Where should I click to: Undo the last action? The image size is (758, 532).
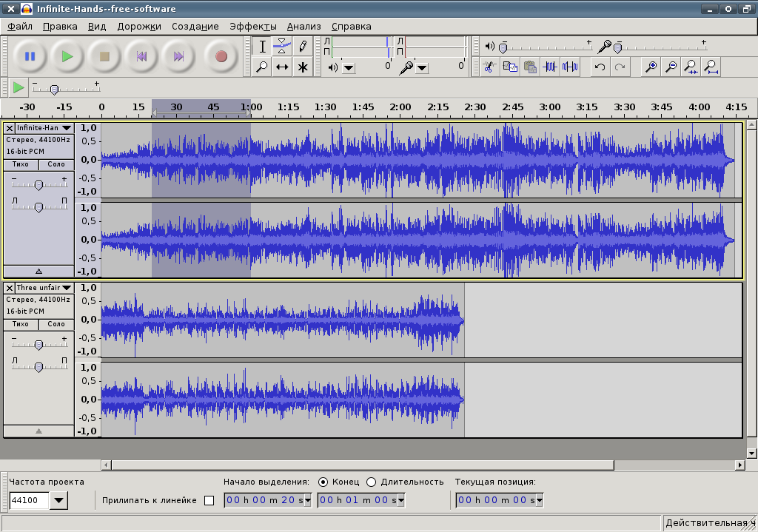click(600, 67)
